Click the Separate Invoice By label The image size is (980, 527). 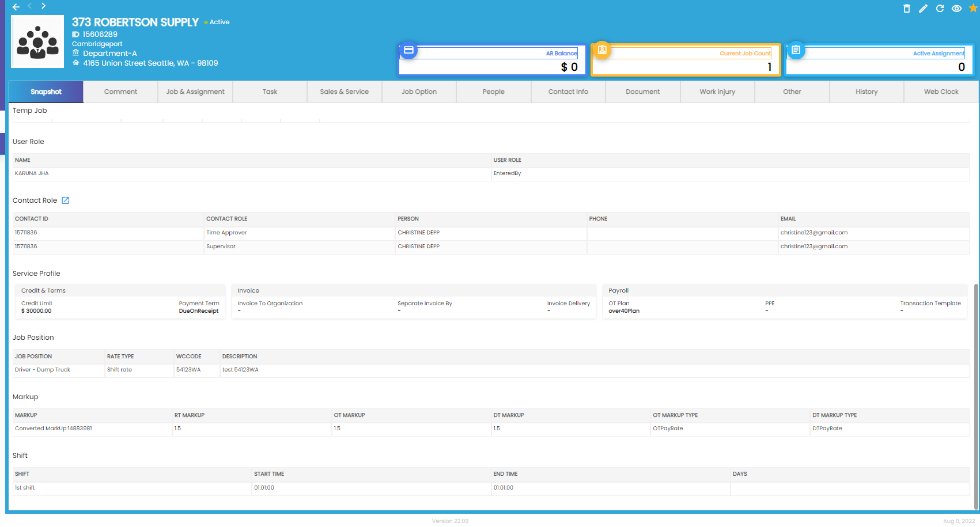pyautogui.click(x=425, y=304)
